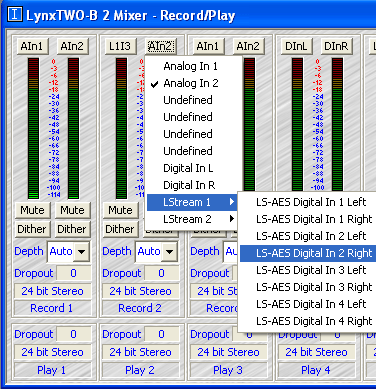376x389 pixels.
Task: Click pressed AIn2 button in Record 2 strip
Action: [x=160, y=46]
